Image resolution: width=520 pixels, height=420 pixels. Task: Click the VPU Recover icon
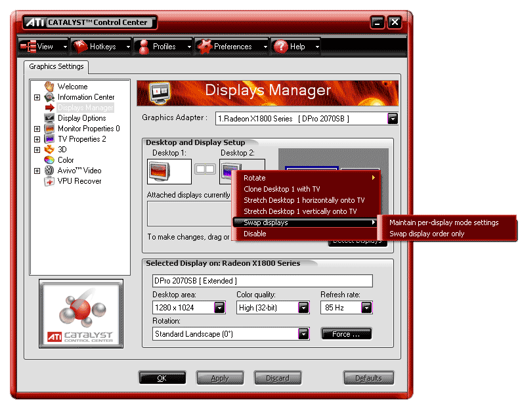point(49,181)
